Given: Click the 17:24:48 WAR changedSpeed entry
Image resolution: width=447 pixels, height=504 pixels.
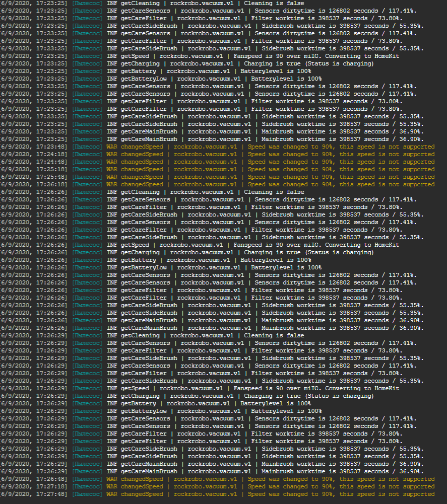Looking at the screenshot, I should click(217, 162).
